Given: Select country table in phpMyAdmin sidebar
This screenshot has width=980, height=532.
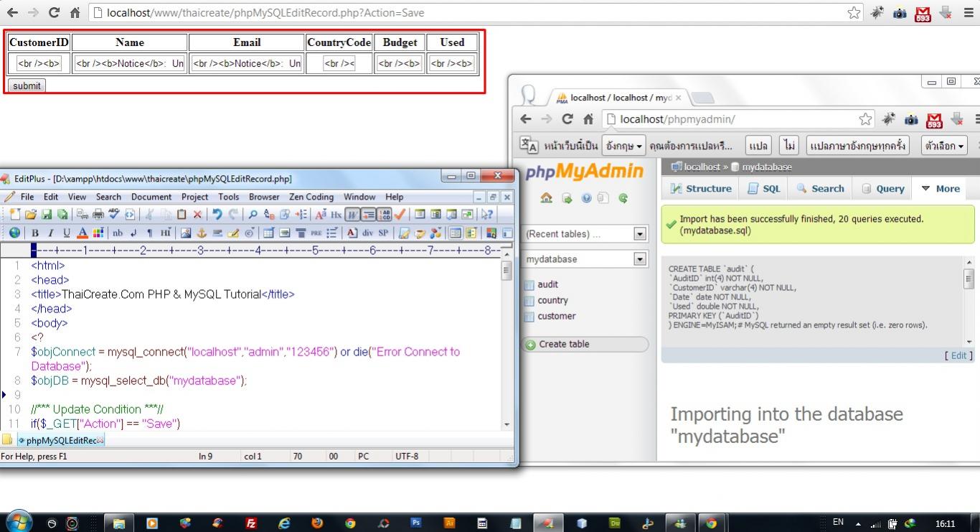Looking at the screenshot, I should tap(552, 300).
